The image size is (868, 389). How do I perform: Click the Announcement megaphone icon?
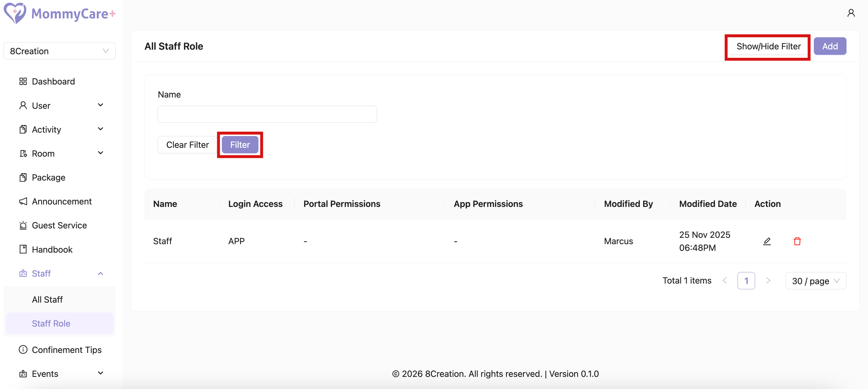click(x=23, y=201)
